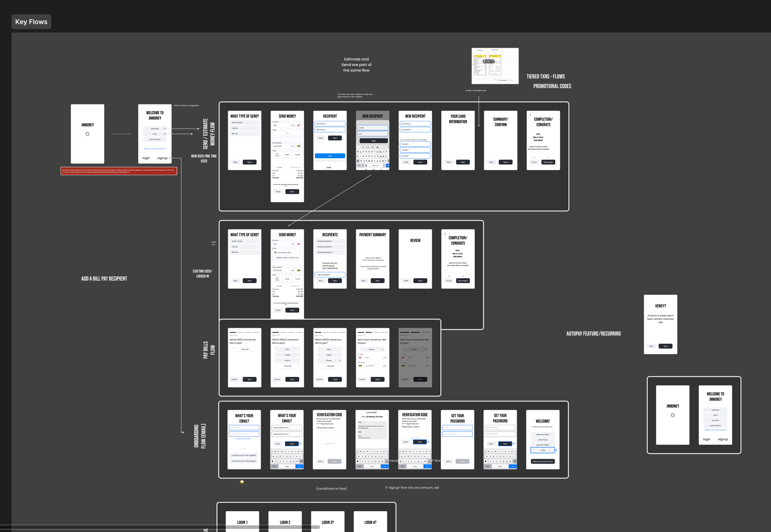
Task: Click 'Create account with Google' button
Action: click(x=244, y=461)
